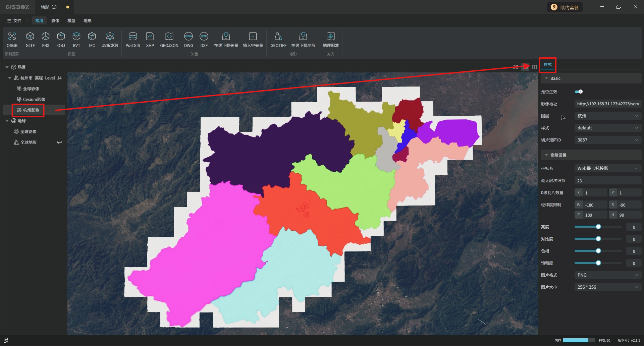Select the 高斯泼溅 import icon
The width and height of the screenshot is (644, 346).
(110, 36)
